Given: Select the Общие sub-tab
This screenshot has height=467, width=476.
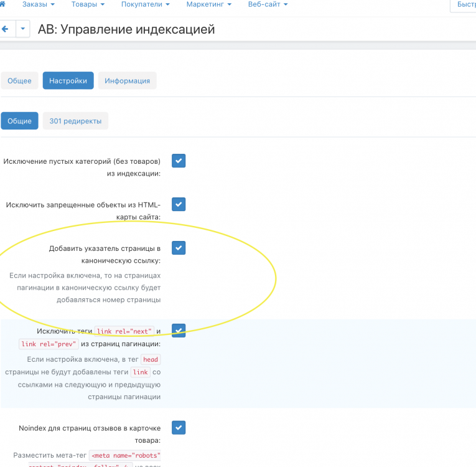Looking at the screenshot, I should point(19,121).
